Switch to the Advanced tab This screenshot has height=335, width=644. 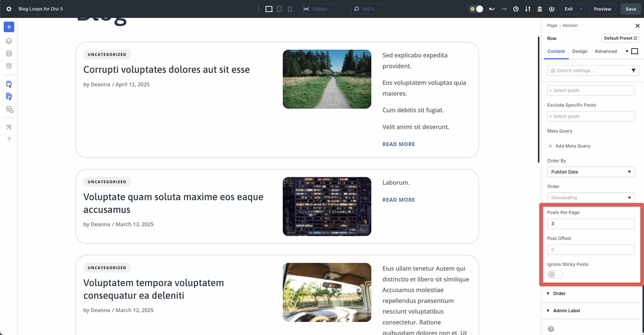tap(606, 51)
